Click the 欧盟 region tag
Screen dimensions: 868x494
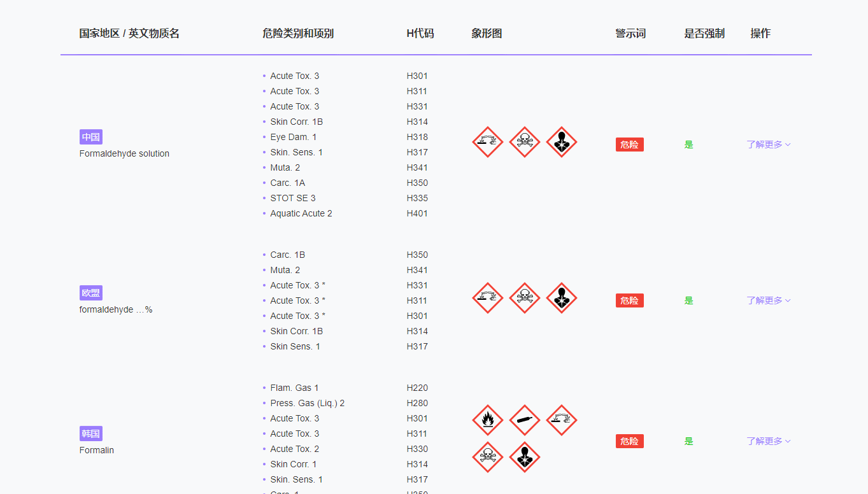pyautogui.click(x=91, y=293)
